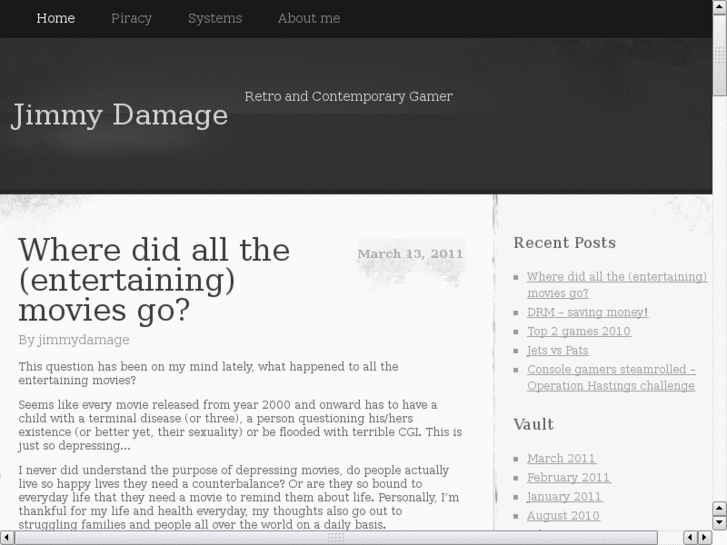The height and width of the screenshot is (545, 727).
Task: Click the Jimmy Damage site title
Action: click(120, 115)
